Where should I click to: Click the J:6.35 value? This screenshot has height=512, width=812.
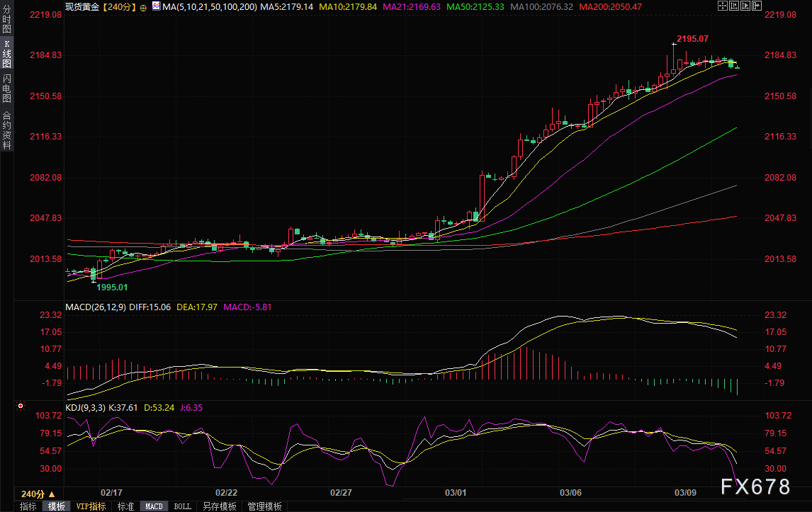click(x=191, y=407)
